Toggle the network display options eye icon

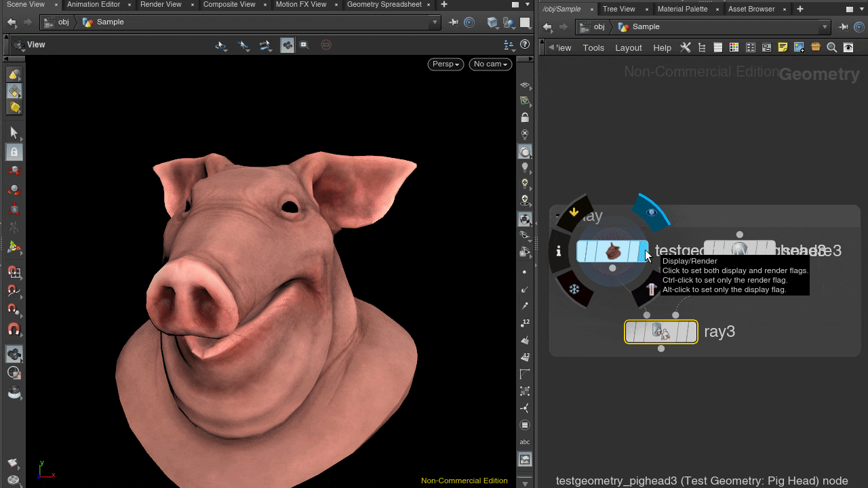848,47
